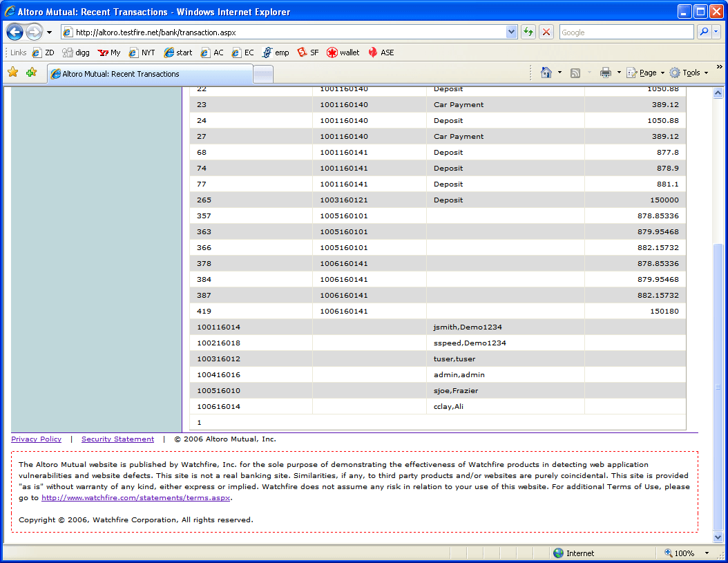Click inside the Google search box
728x563 pixels.
(x=625, y=32)
